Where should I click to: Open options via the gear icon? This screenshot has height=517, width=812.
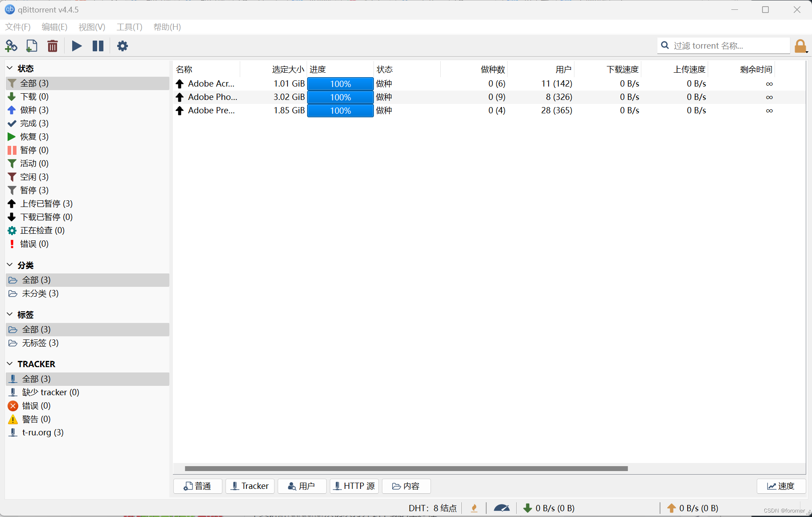(123, 46)
